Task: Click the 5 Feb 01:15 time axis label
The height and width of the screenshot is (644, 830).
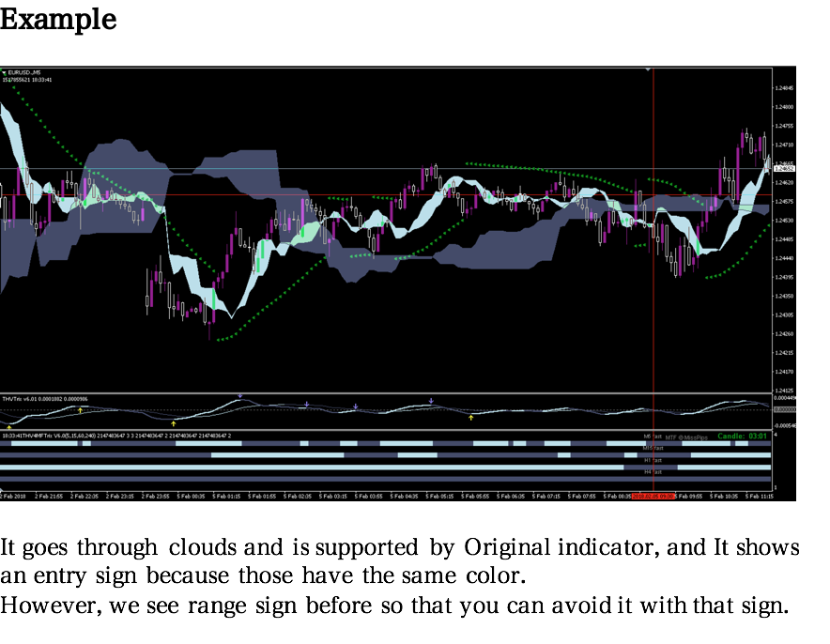Action: point(226,497)
